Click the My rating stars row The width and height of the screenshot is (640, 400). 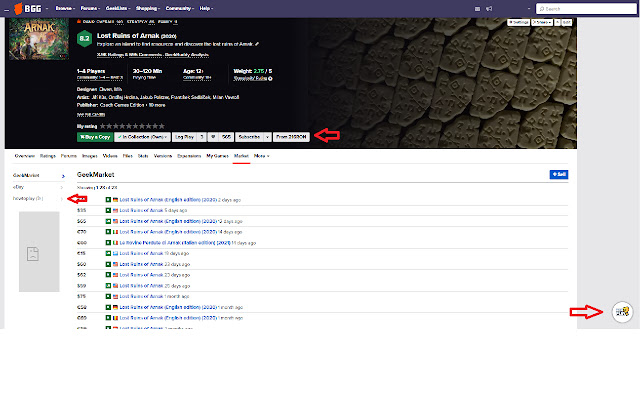135,126
